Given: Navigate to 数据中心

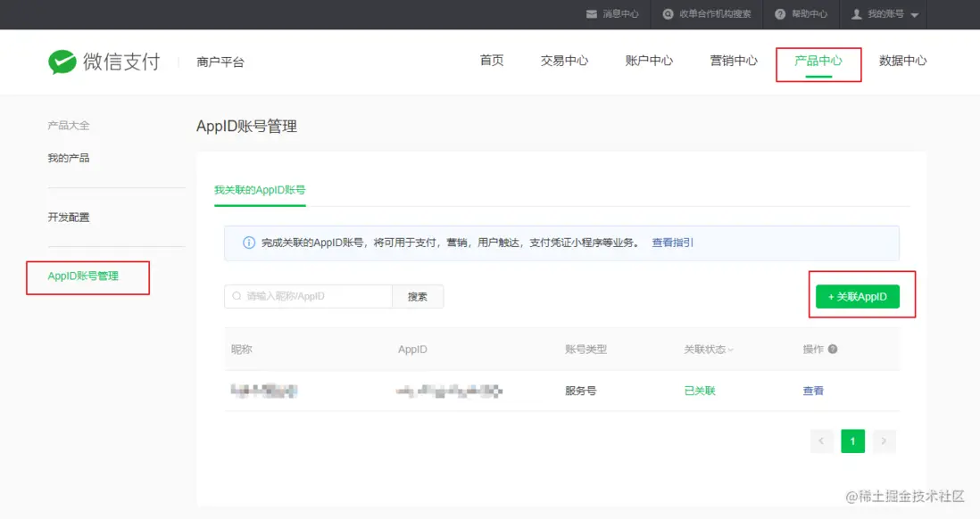Looking at the screenshot, I should (902, 61).
